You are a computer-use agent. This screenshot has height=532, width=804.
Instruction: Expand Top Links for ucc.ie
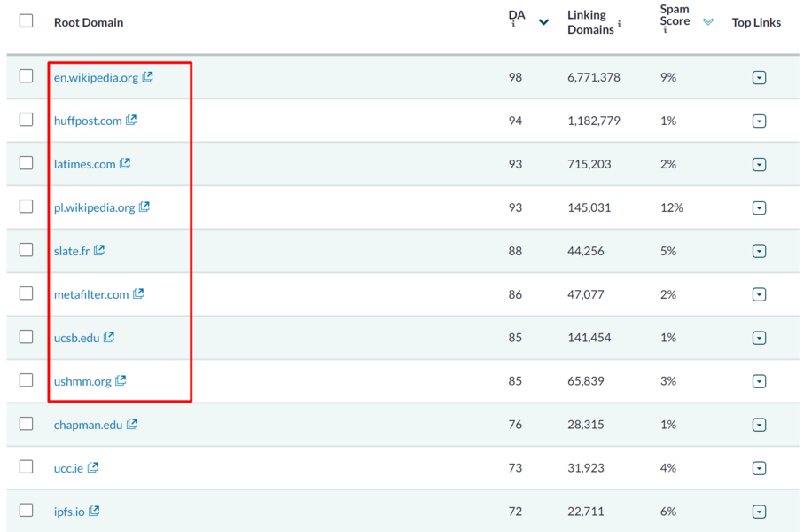pos(760,468)
